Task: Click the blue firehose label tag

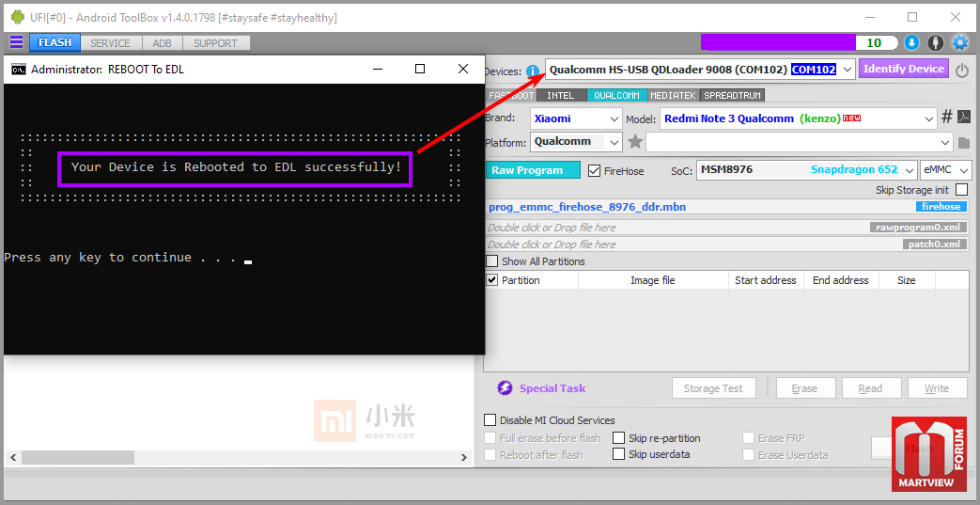Action: coord(941,207)
